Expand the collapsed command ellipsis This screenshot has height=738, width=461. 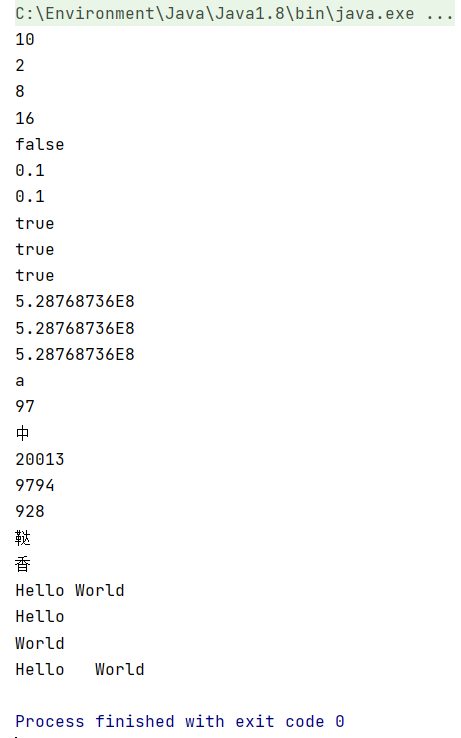click(x=440, y=13)
